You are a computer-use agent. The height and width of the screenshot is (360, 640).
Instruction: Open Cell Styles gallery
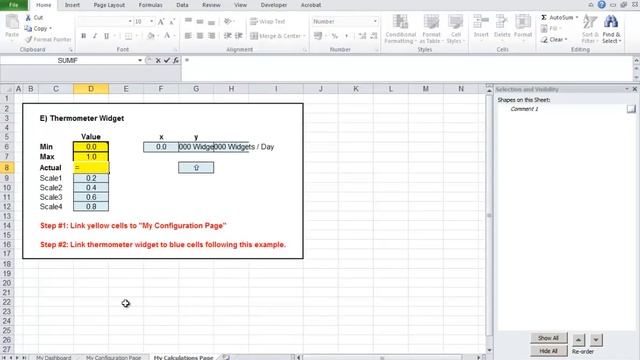(x=455, y=29)
